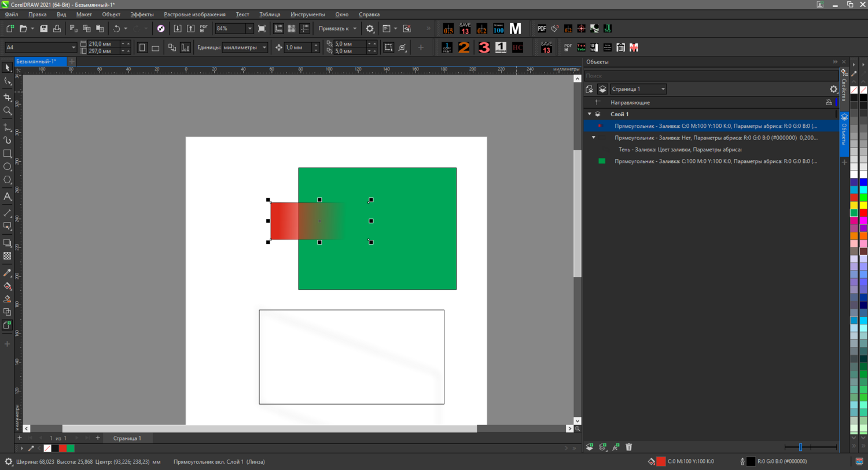Open the Open-file dropdown arrow
Viewport: 868px width, 470px height.
pyautogui.click(x=32, y=28)
